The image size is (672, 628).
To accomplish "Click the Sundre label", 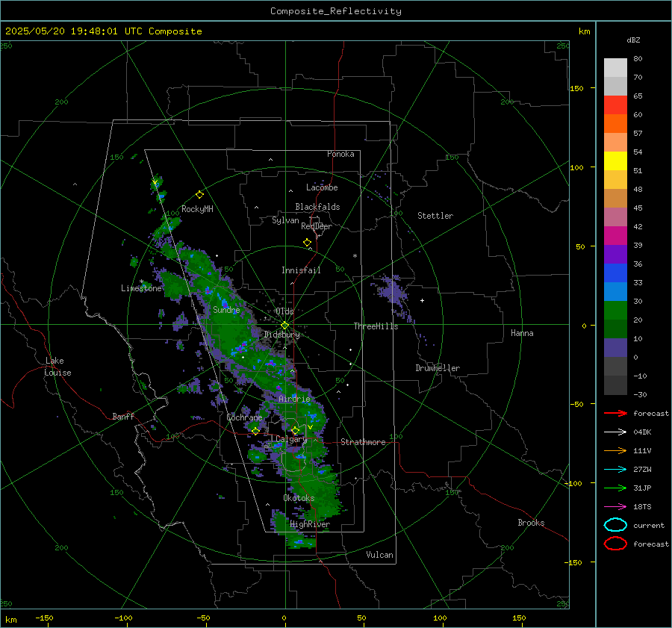I will click(x=226, y=309).
